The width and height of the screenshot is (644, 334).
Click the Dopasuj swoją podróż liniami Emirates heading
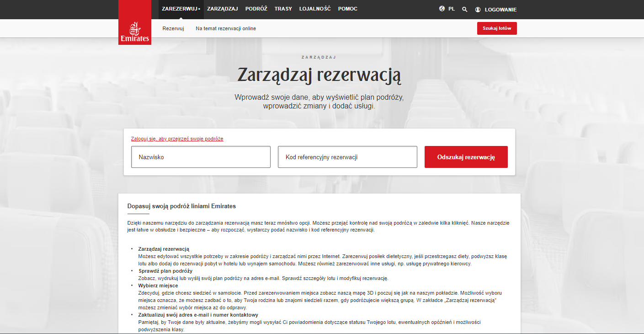[181, 206]
